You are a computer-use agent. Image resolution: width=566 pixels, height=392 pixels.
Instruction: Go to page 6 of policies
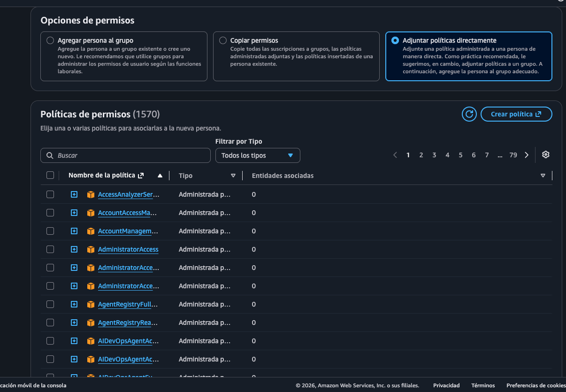[x=474, y=155]
